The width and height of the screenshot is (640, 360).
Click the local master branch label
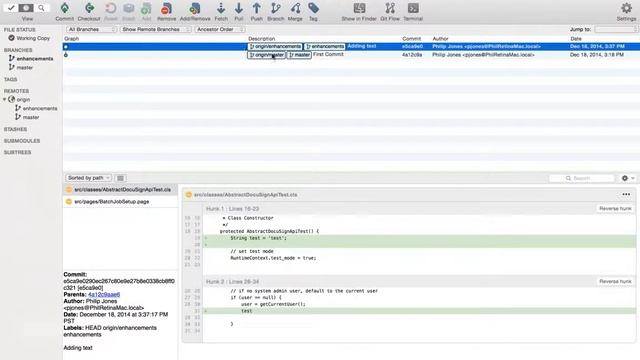[299, 55]
